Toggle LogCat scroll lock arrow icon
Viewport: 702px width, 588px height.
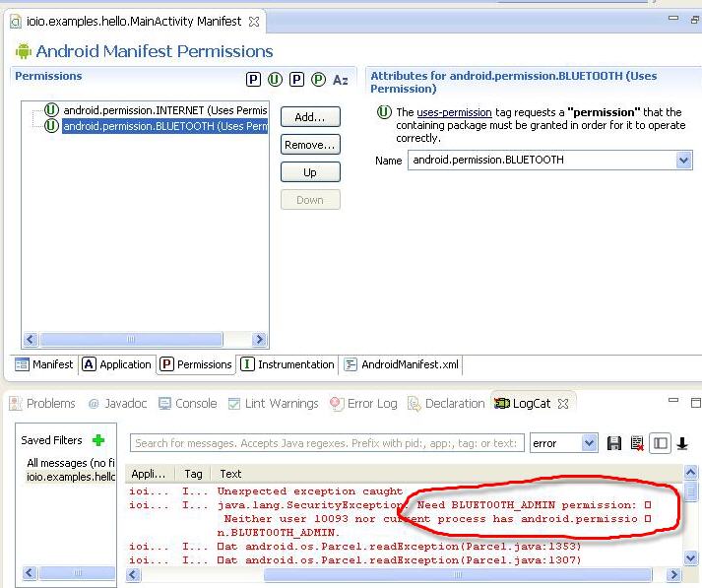(x=682, y=443)
